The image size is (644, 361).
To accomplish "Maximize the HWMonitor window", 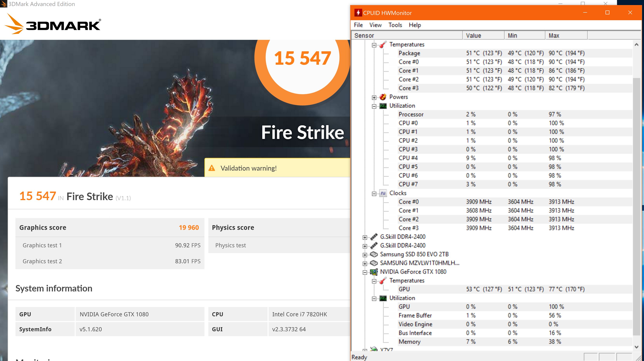I will 607,12.
